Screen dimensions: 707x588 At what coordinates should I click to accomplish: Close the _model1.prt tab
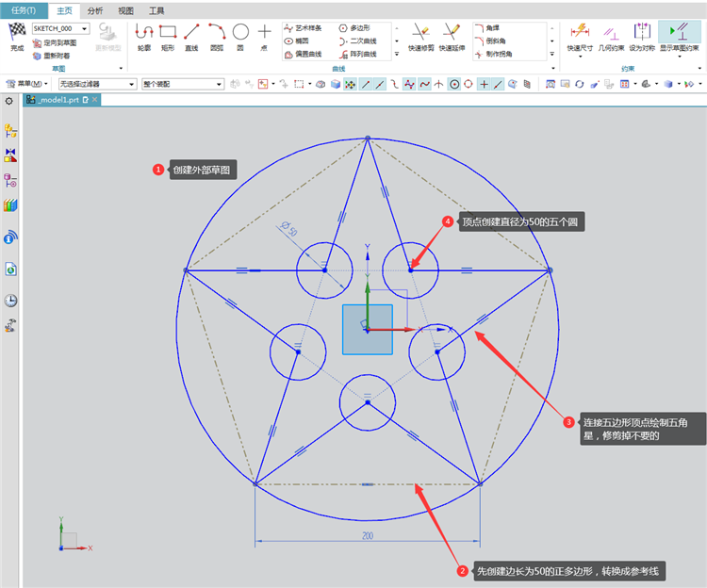(94, 100)
